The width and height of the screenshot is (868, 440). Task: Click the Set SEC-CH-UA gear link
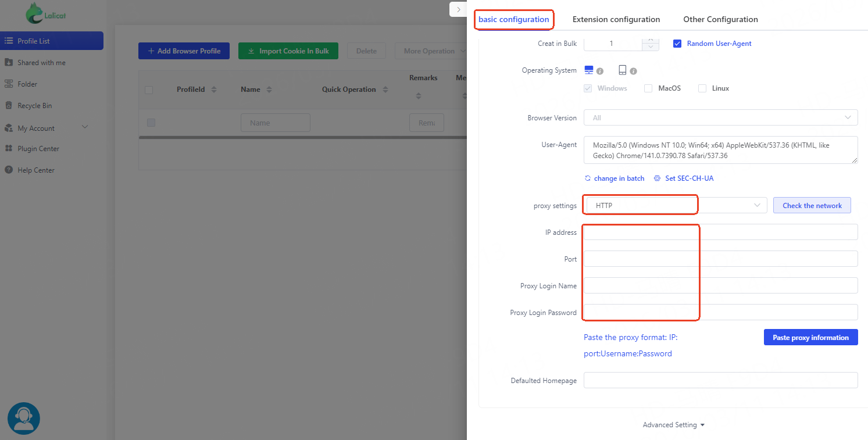684,178
